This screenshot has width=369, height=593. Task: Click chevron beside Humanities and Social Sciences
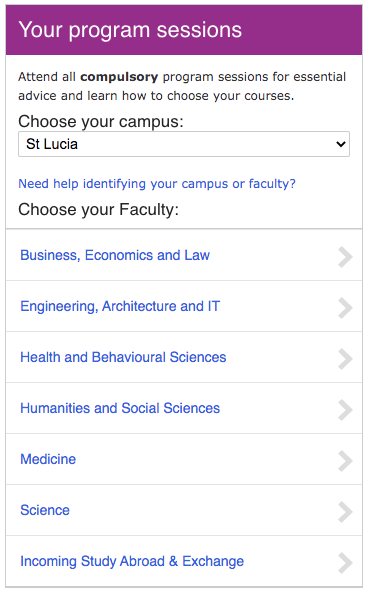(x=345, y=410)
